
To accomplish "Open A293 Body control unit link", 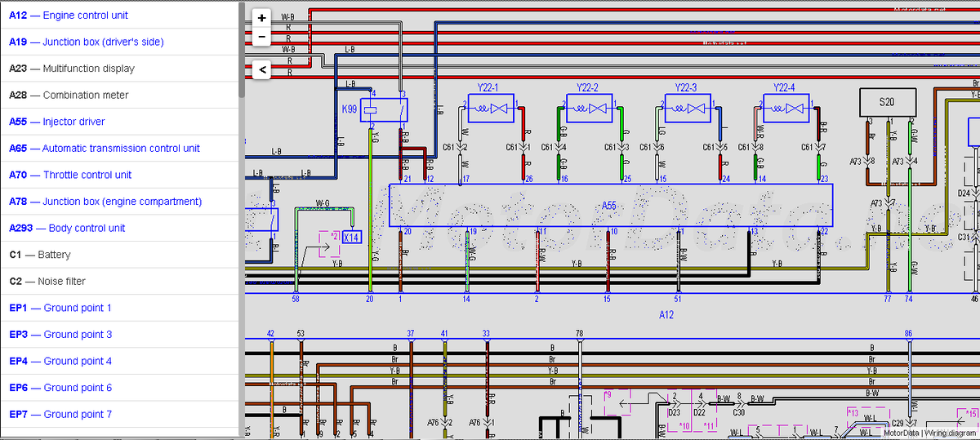I will (x=67, y=228).
